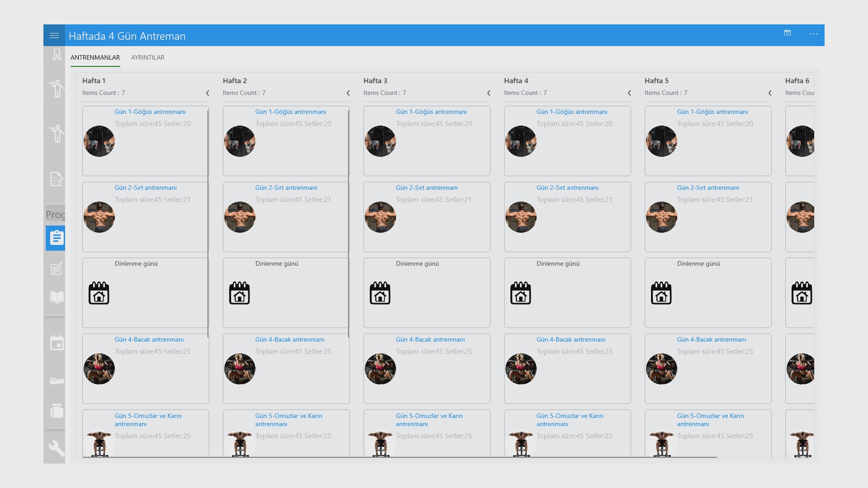The width and height of the screenshot is (868, 488).
Task: Open the more options ellipsis menu
Action: coord(813,34)
